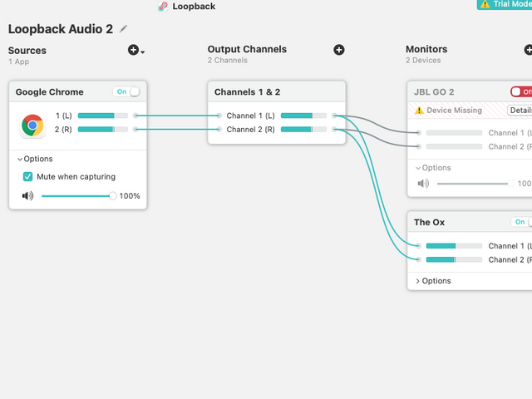The image size is (532, 399).
Task: Switch off The Ox monitor toggle
Action: (523, 222)
